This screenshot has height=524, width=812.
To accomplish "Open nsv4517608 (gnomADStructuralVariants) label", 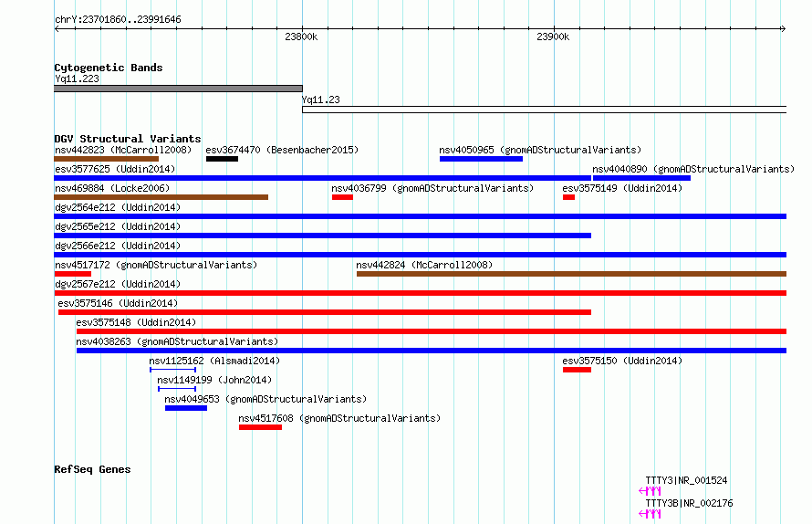I will coord(339,418).
